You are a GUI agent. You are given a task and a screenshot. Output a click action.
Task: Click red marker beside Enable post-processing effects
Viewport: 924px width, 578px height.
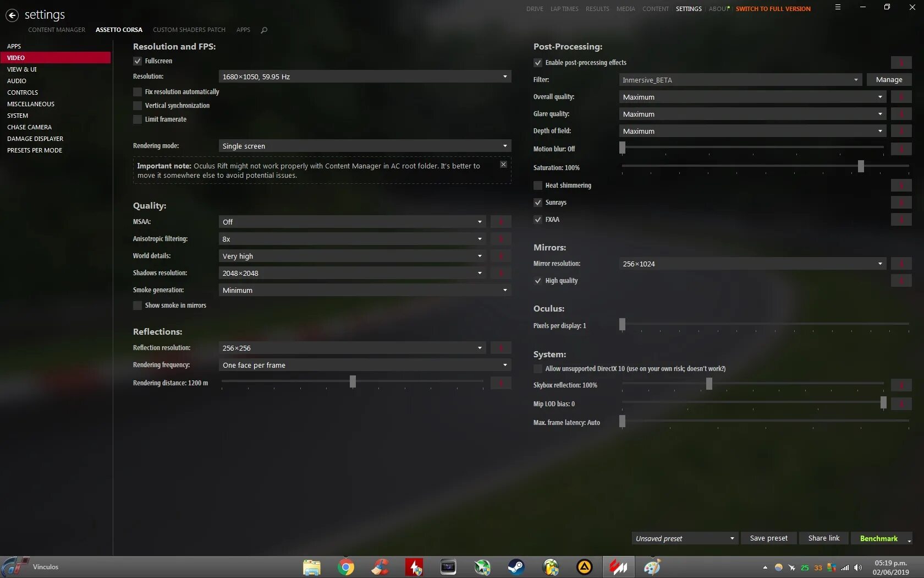[x=901, y=63]
